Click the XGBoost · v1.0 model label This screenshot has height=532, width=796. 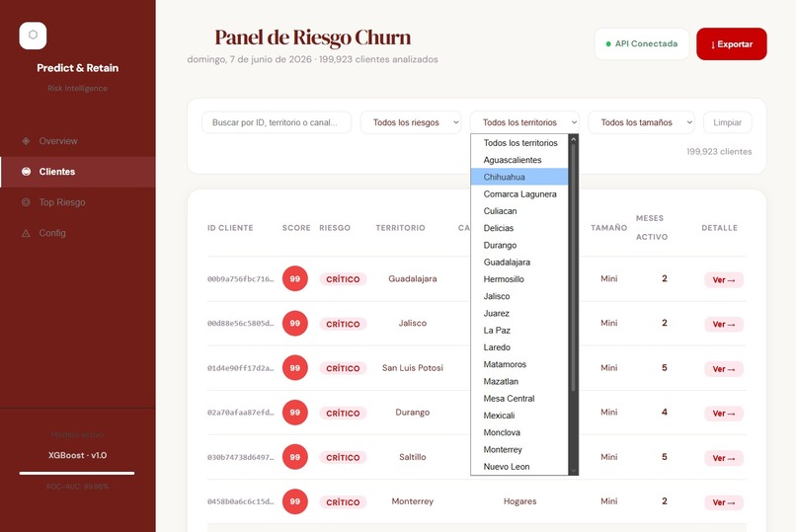point(78,455)
